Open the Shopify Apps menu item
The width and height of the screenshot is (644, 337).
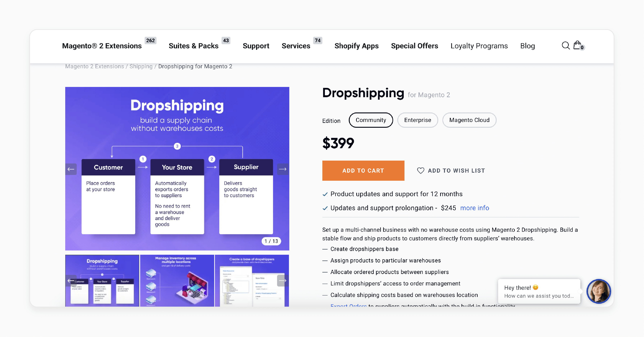357,46
